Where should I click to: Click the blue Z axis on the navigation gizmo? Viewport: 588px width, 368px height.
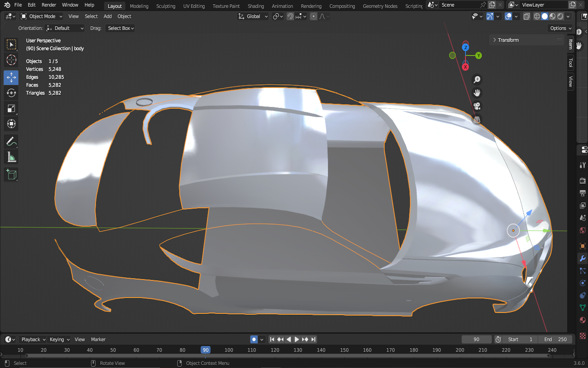pos(465,47)
